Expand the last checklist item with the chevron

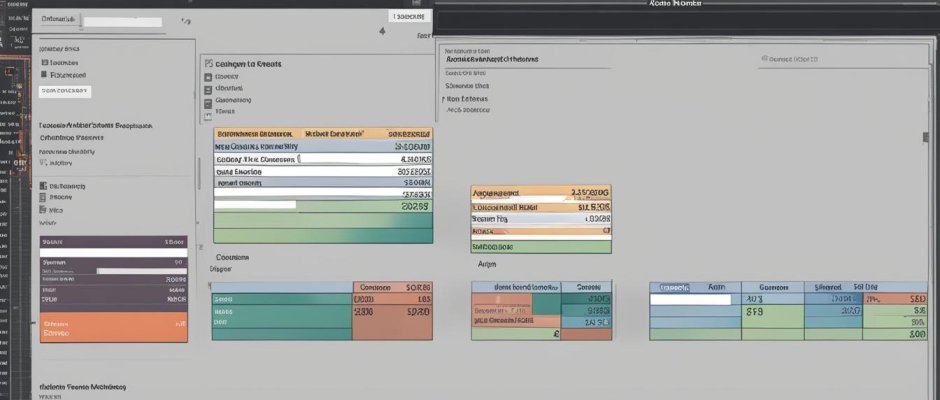(208, 113)
